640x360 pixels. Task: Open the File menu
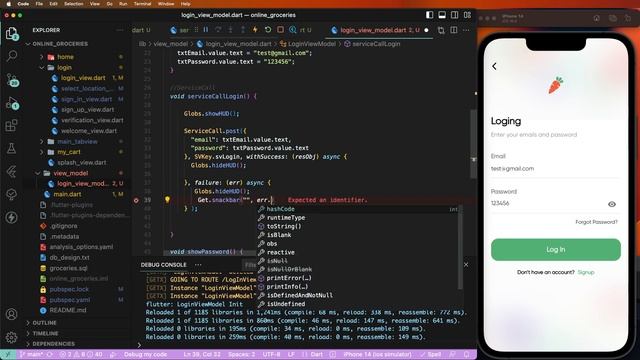click(39, 4)
